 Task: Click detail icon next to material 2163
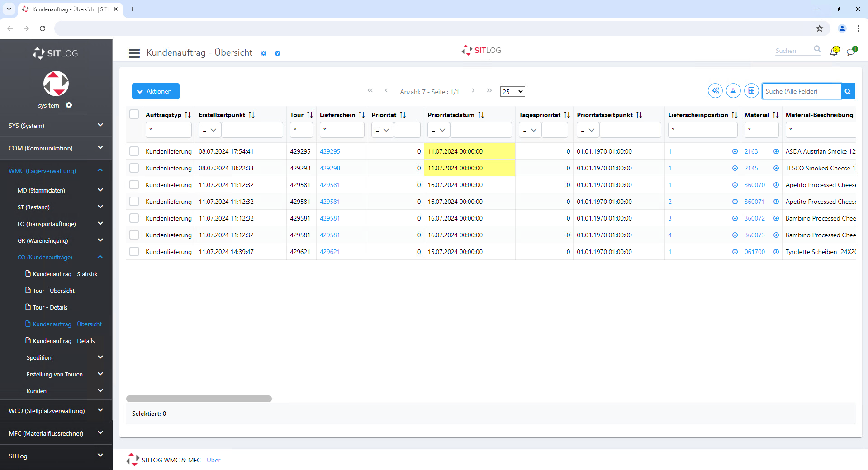coord(776,151)
